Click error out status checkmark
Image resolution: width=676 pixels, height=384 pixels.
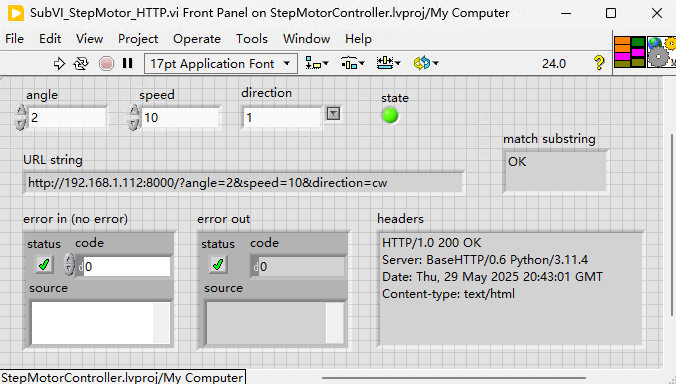click(x=218, y=264)
